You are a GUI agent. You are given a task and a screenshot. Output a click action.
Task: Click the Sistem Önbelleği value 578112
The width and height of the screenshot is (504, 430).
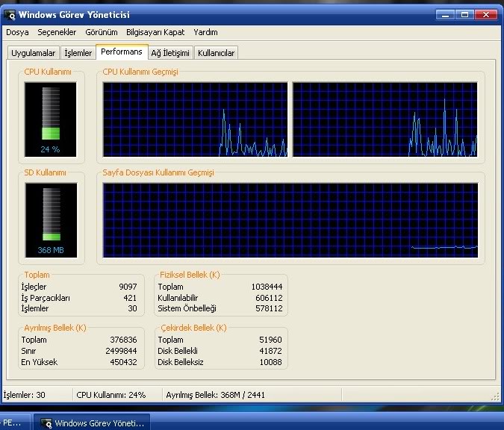point(269,308)
